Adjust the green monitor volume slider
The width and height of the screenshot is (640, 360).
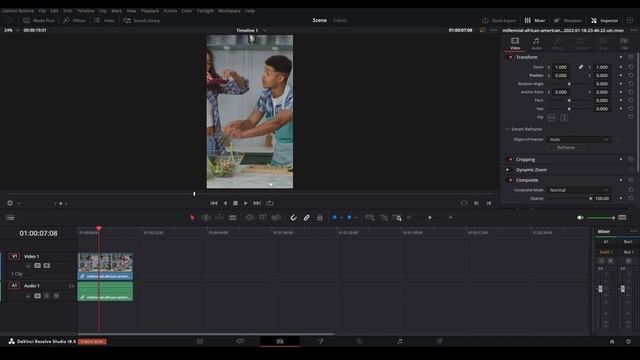coord(600,218)
